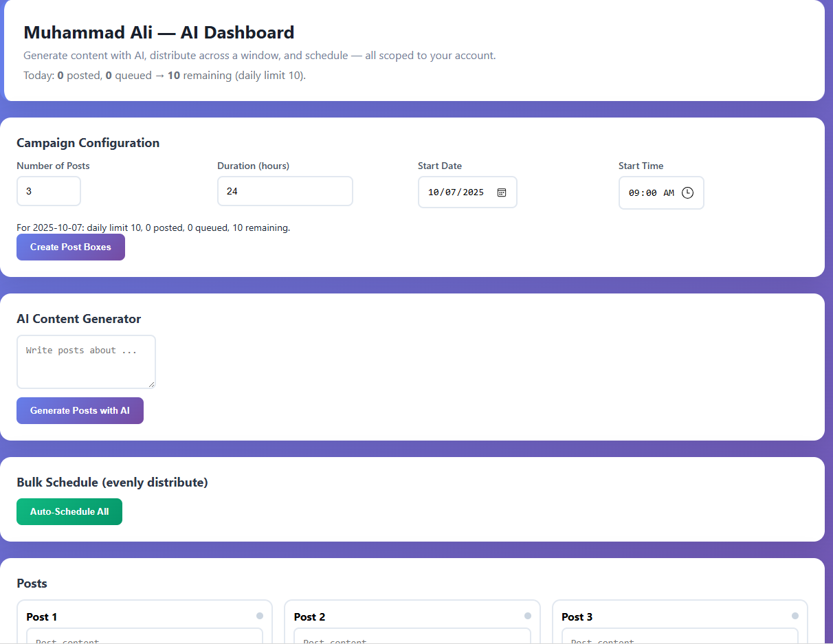Viewport: 833px width, 644px height.
Task: Click the Post 3 content box
Action: coord(680,637)
